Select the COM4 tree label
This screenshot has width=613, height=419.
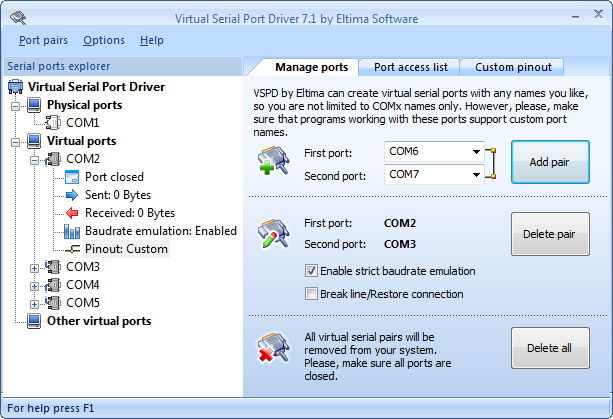(x=83, y=285)
